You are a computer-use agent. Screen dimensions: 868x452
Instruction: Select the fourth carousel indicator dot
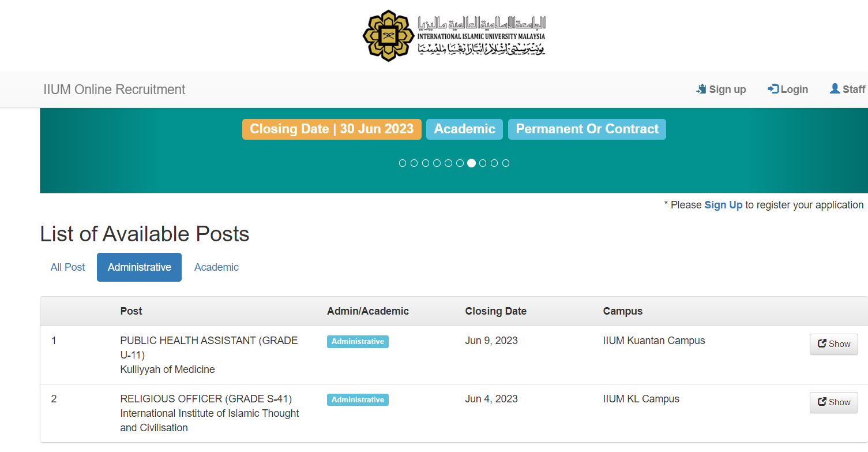coord(437,163)
